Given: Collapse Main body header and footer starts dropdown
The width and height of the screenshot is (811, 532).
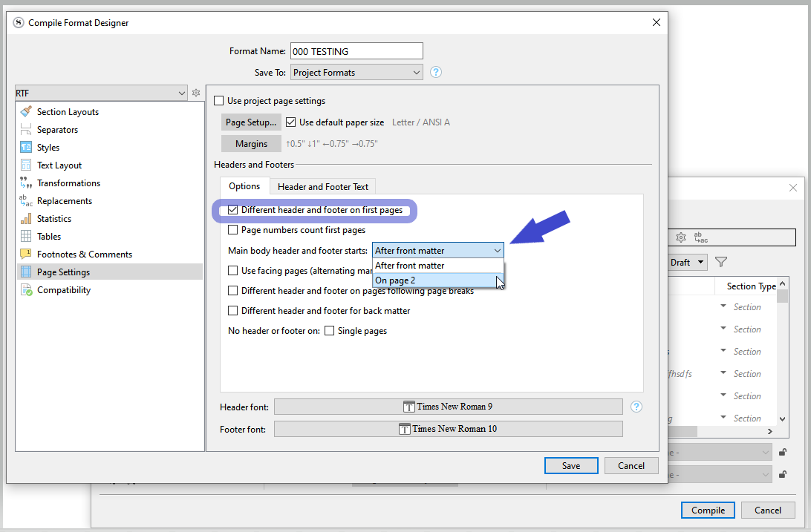Looking at the screenshot, I should coord(437,251).
